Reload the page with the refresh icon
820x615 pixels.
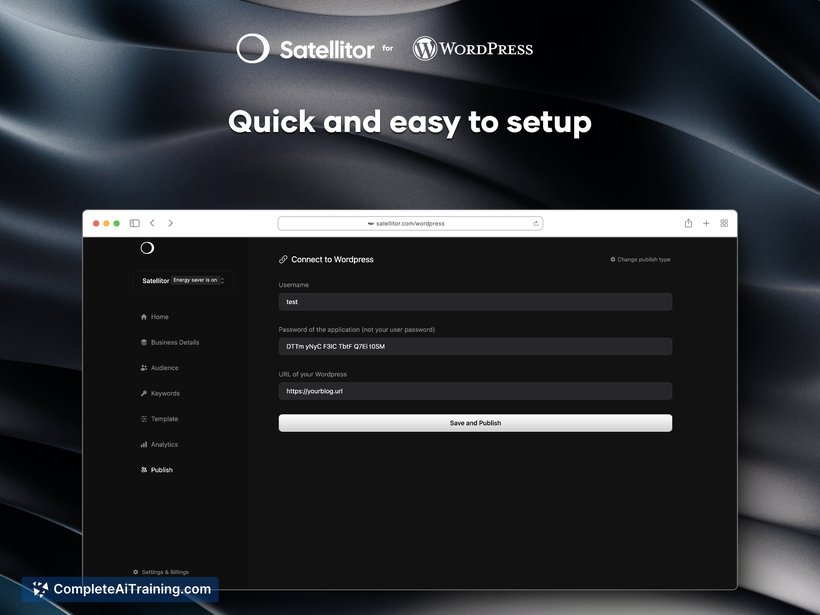536,223
